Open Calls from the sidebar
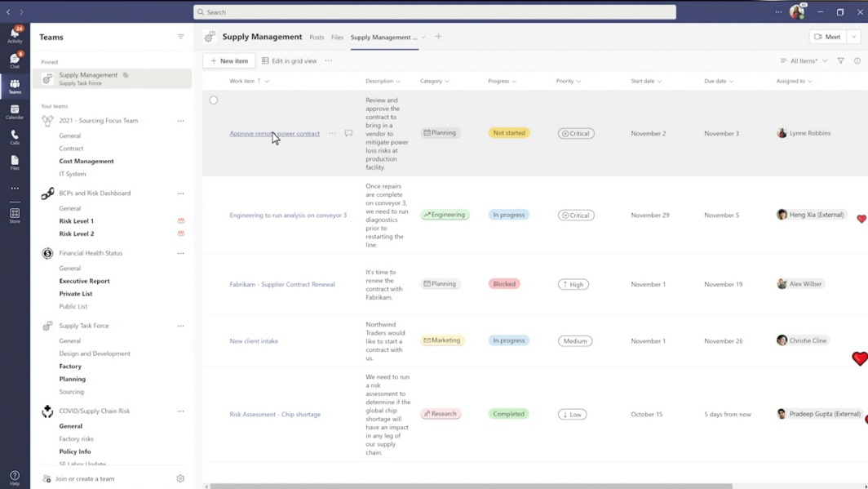 point(15,137)
